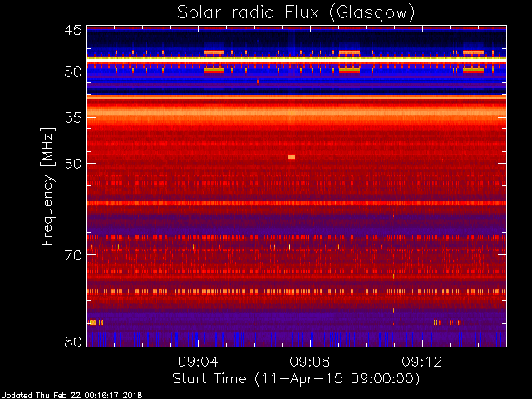Click the 09:08 time tick label

click(310, 362)
